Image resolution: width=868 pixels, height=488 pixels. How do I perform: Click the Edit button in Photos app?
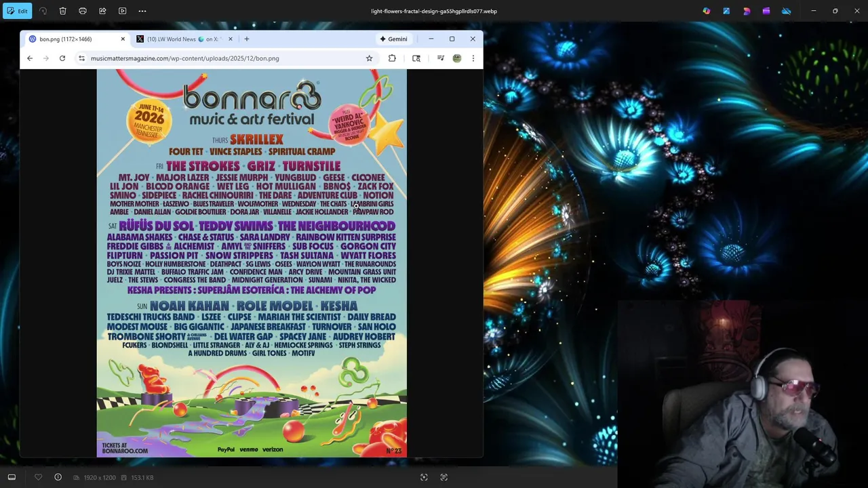[x=18, y=11]
